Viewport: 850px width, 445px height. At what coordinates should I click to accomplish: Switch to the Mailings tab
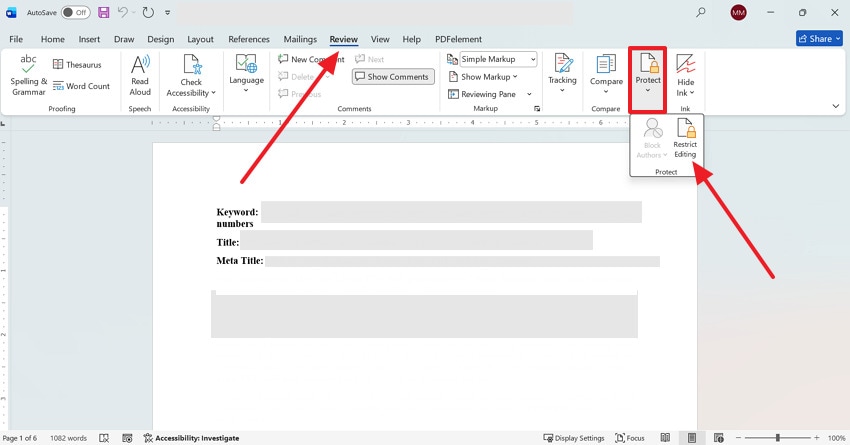pos(300,39)
